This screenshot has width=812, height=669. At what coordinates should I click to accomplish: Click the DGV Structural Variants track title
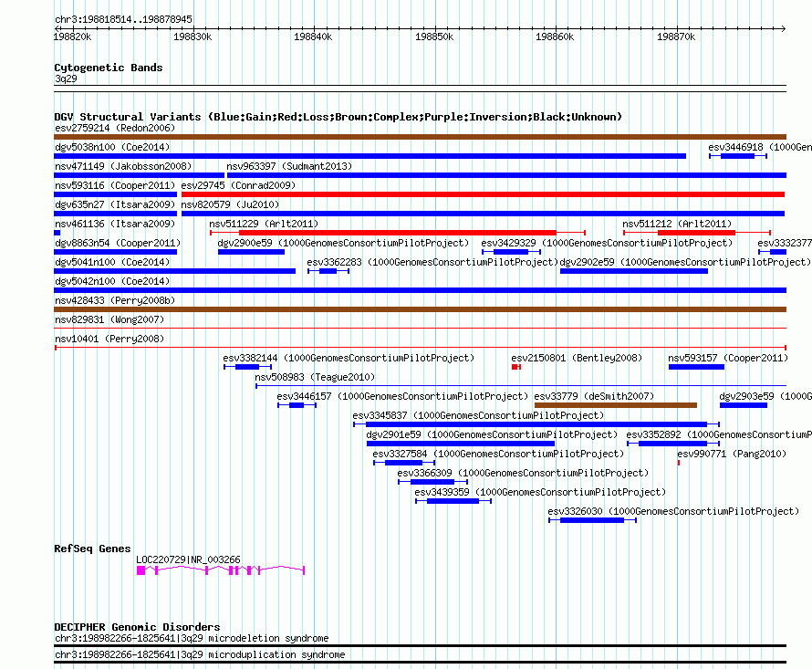(338, 117)
